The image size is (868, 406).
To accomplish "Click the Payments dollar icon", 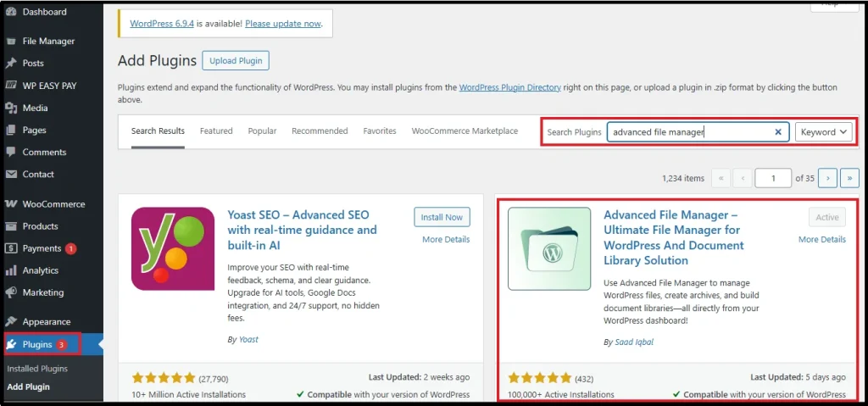I will coord(11,248).
